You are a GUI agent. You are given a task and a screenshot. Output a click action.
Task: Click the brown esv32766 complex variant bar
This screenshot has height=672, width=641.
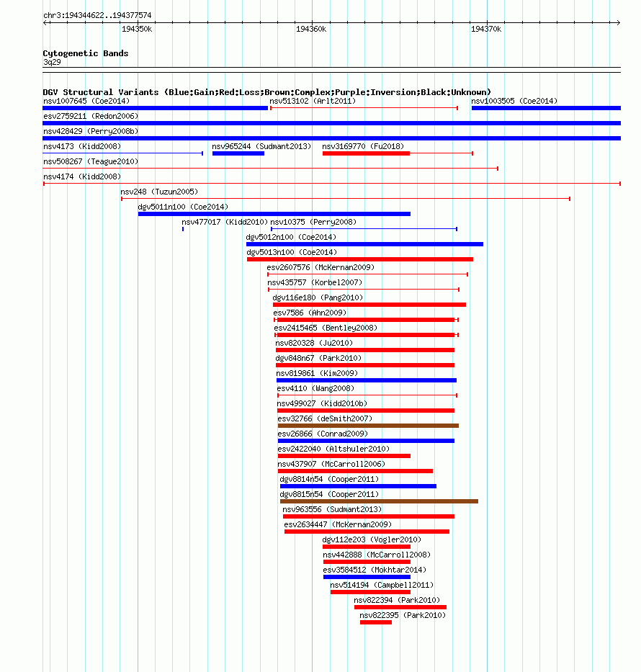pos(368,426)
